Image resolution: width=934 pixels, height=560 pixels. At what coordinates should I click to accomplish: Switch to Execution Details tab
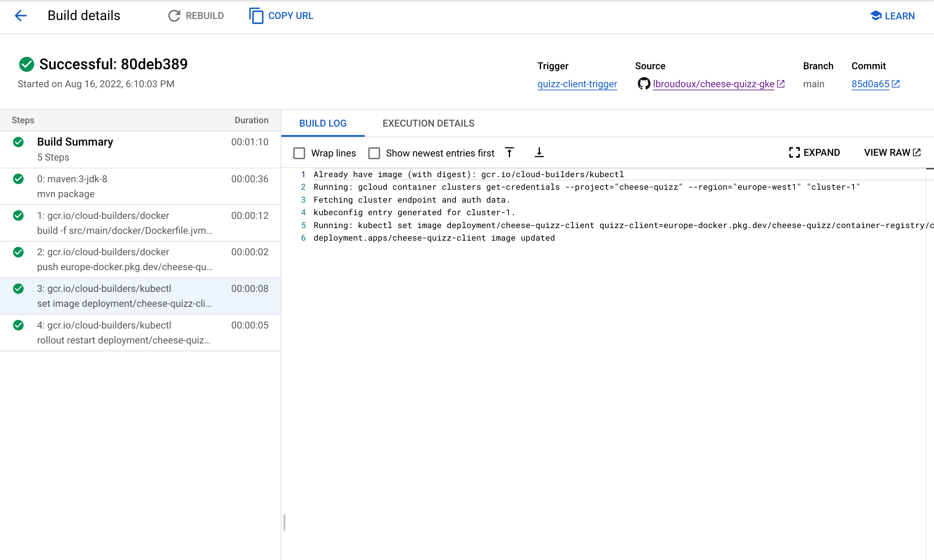click(x=428, y=124)
